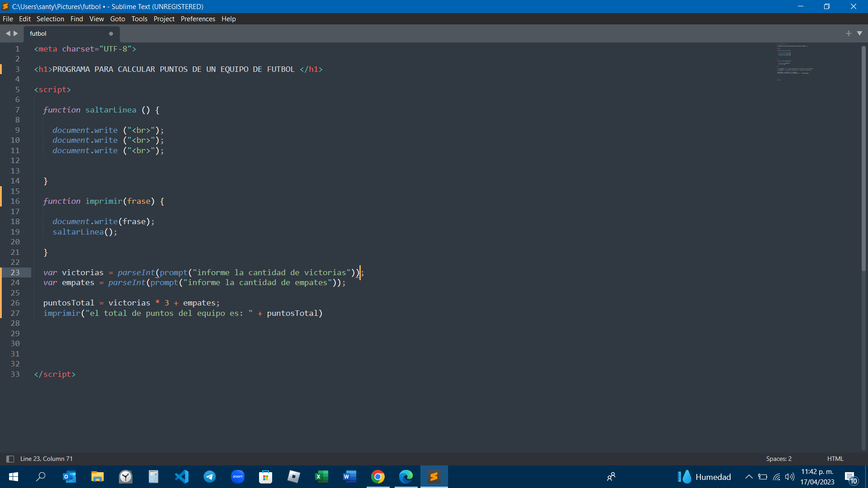Image resolution: width=868 pixels, height=488 pixels.
Task: Open the tab list dropdown arrow
Action: pos(860,33)
